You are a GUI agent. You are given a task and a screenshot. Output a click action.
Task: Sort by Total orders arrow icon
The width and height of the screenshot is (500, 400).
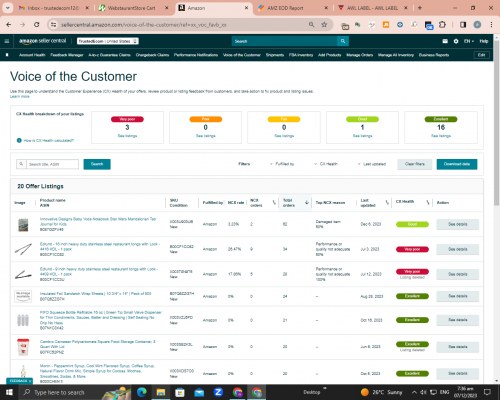(307, 202)
